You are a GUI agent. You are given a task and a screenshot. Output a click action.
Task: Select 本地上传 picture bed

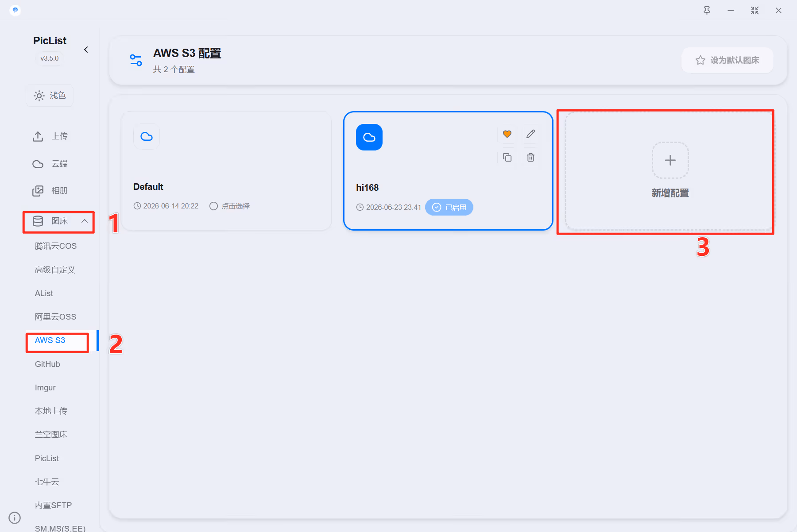(51, 411)
